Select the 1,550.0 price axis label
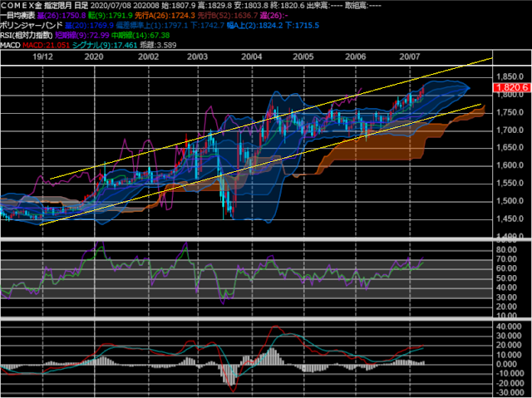This screenshot has height=398, width=532. coord(510,183)
